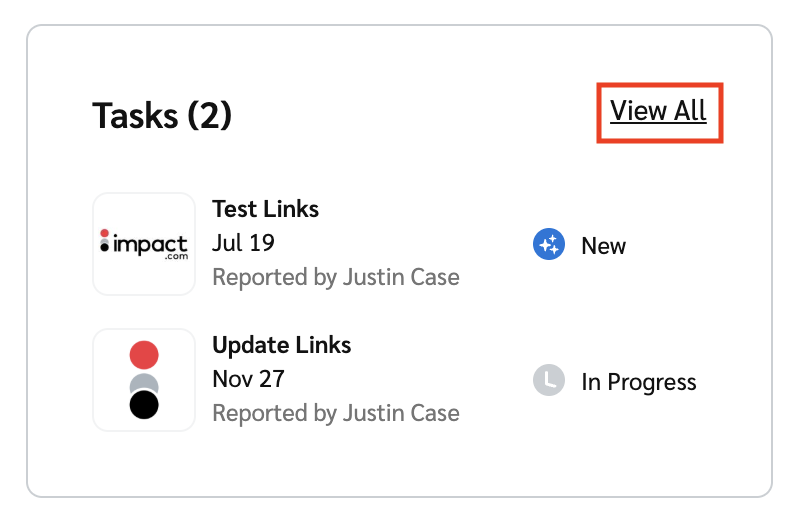Click the black circle in the Update Links logo
Screen dimensions: 796x518
point(144,404)
